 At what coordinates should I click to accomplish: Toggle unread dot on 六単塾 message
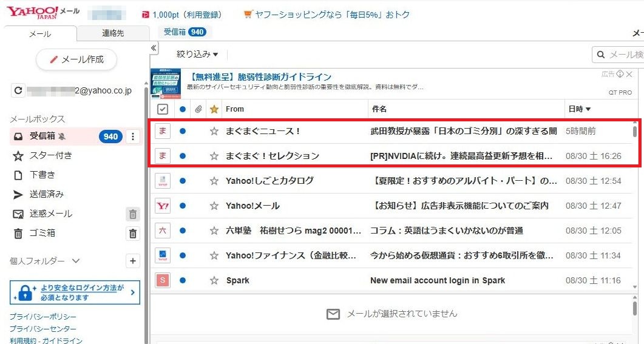coord(183,231)
